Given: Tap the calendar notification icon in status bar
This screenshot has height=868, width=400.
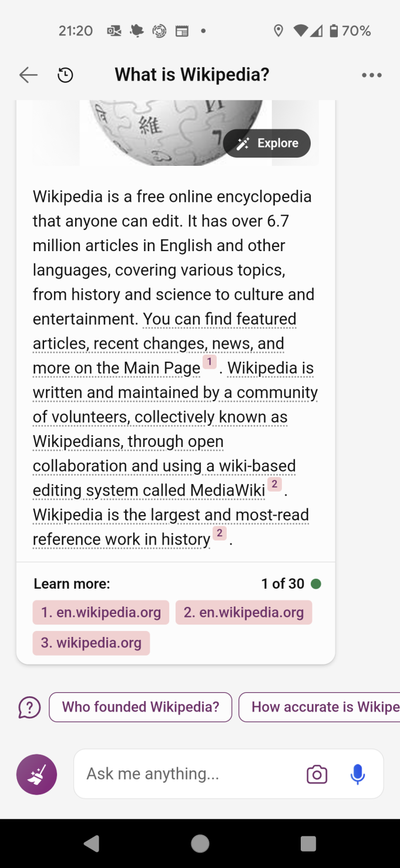Looking at the screenshot, I should coord(182,31).
